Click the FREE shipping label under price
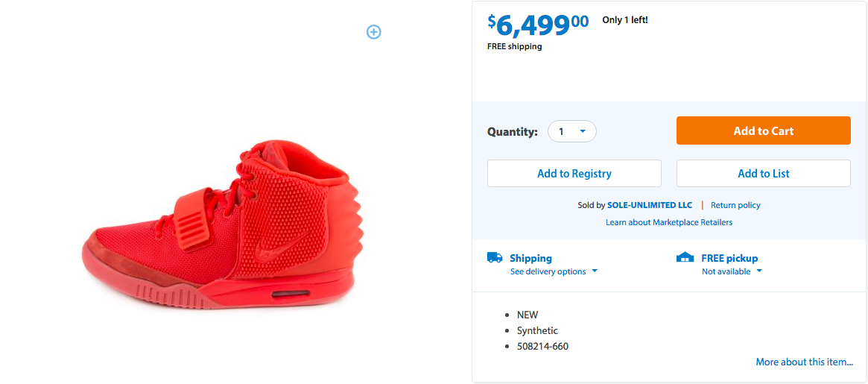The height and width of the screenshot is (384, 868). pos(514,46)
